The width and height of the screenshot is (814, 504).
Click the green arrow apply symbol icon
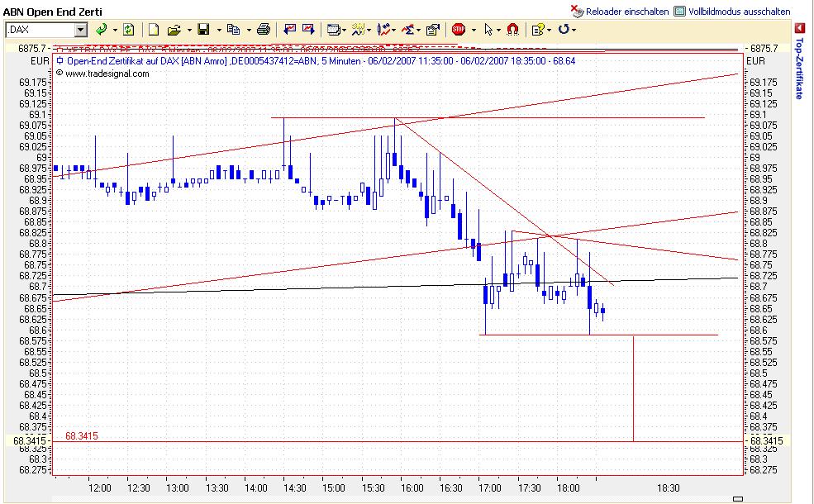click(x=101, y=30)
